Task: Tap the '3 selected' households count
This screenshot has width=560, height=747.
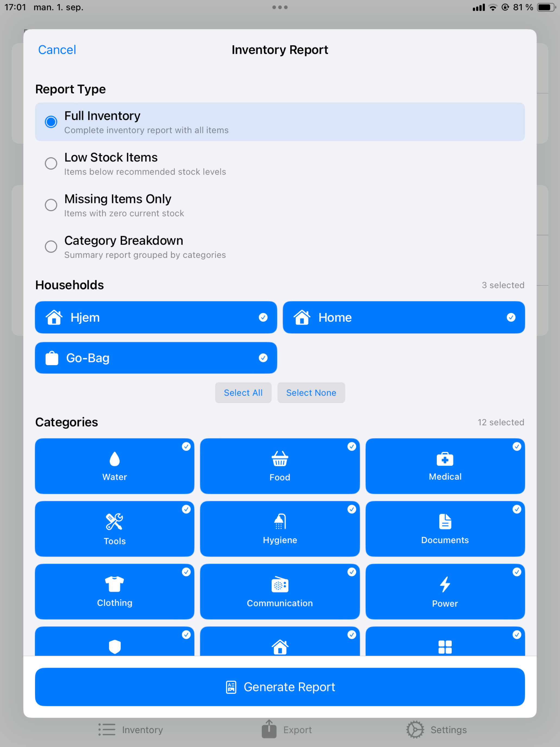Action: [503, 285]
